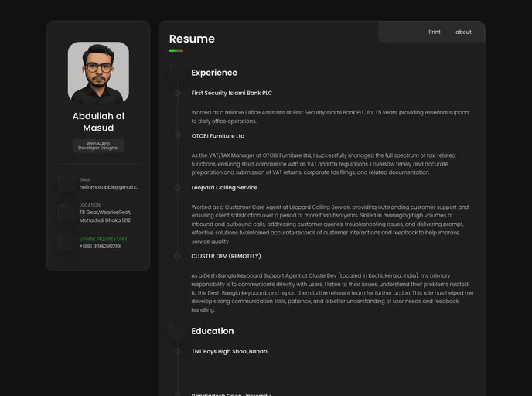Click the email icon box in sidebar
Screen dimensions: 532x396
[x=66, y=183]
